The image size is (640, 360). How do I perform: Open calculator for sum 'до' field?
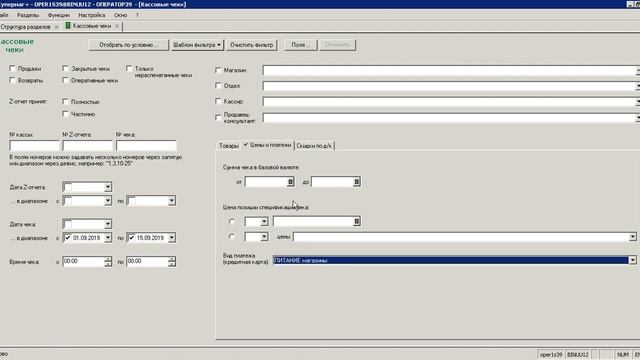coord(356,182)
